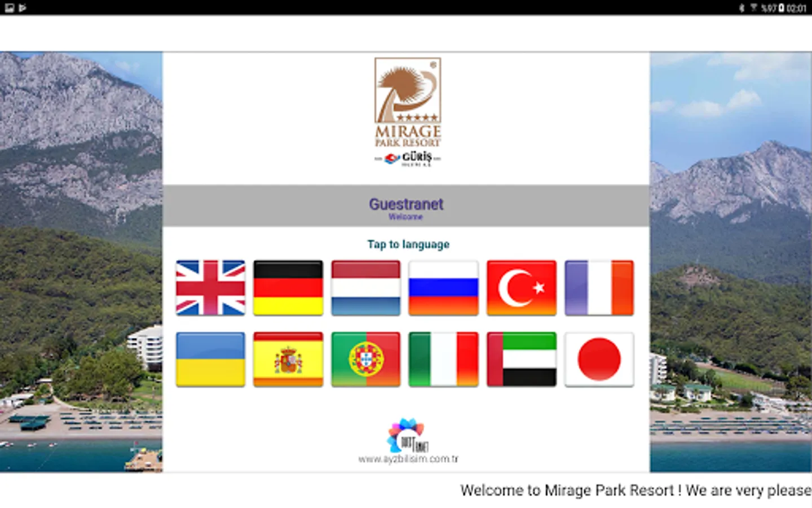
Task: Click the Mirage Park Resort logo
Action: [408, 102]
